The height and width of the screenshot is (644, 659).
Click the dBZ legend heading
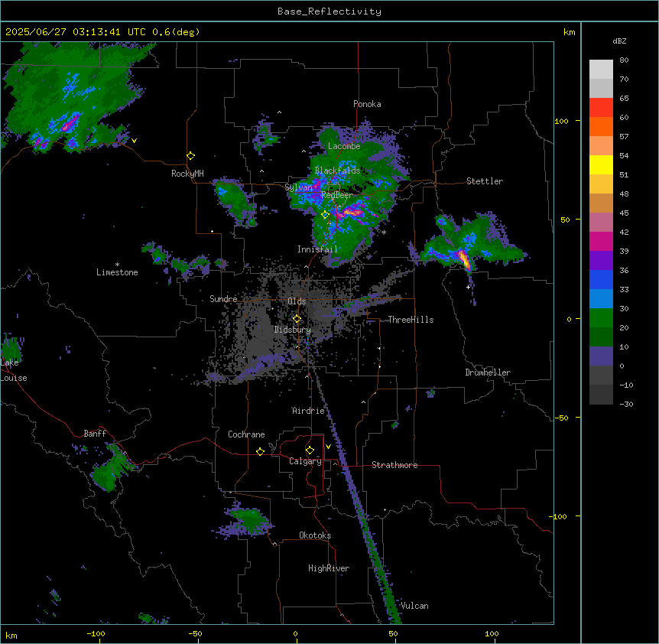coord(619,41)
